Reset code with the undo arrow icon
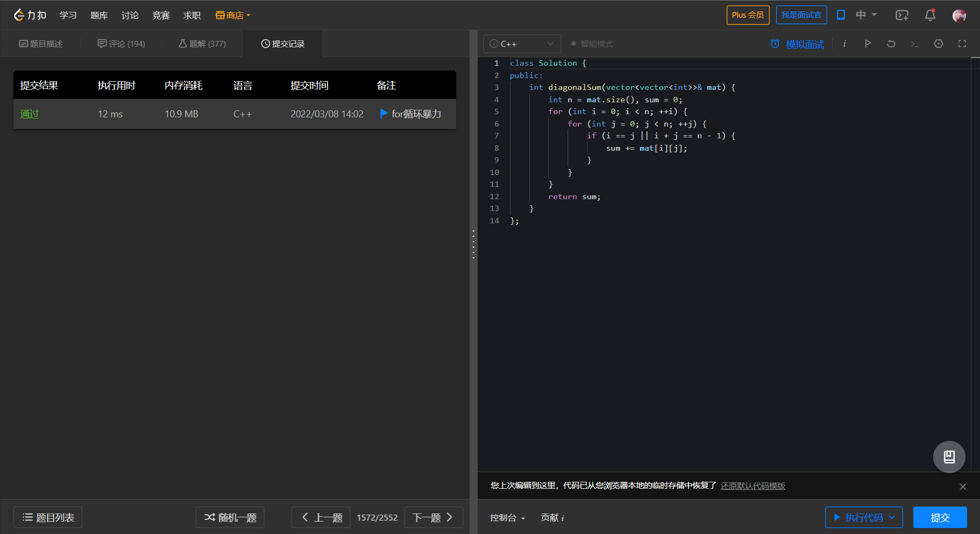 click(x=891, y=44)
